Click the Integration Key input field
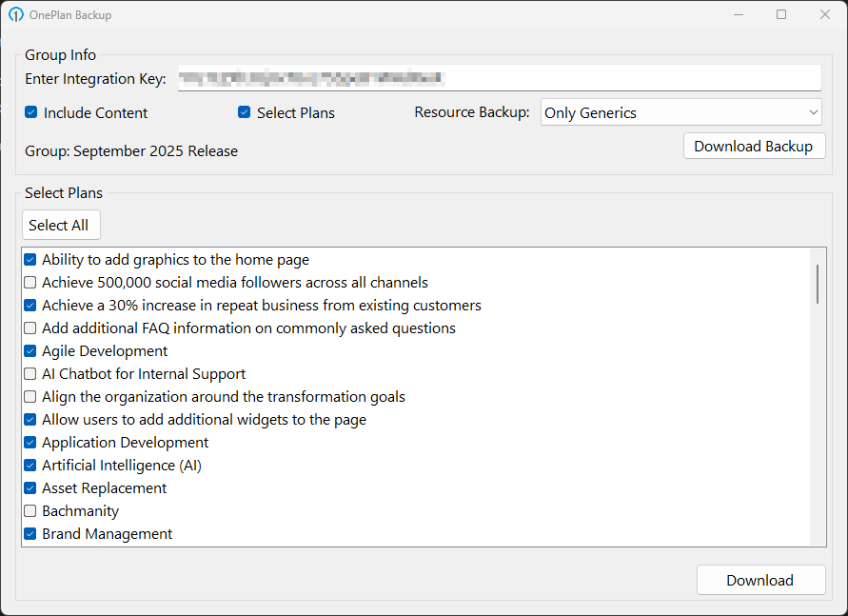Image resolution: width=848 pixels, height=616 pixels. [499, 79]
